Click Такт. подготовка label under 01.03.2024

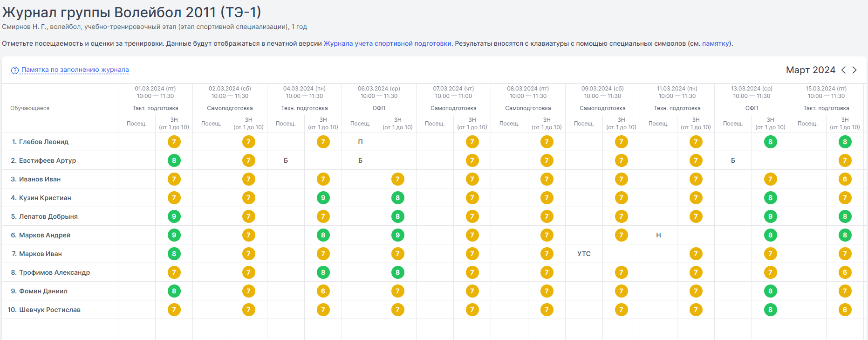[x=155, y=108]
